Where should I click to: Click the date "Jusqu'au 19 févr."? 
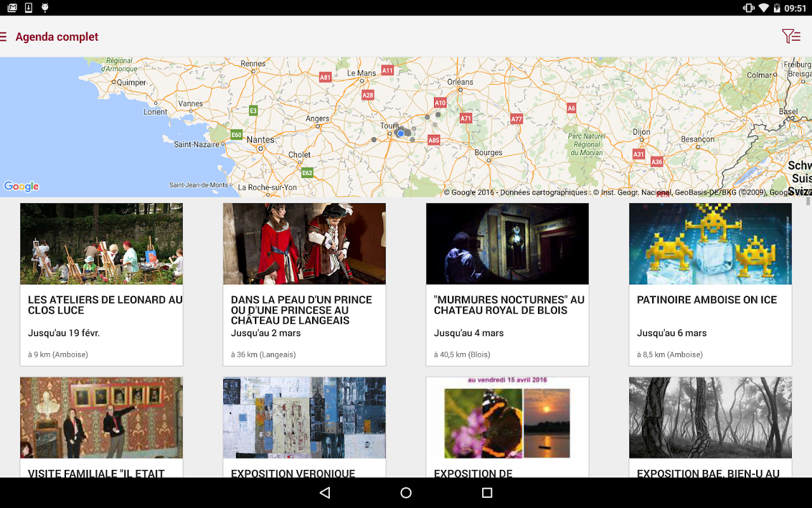coord(64,333)
